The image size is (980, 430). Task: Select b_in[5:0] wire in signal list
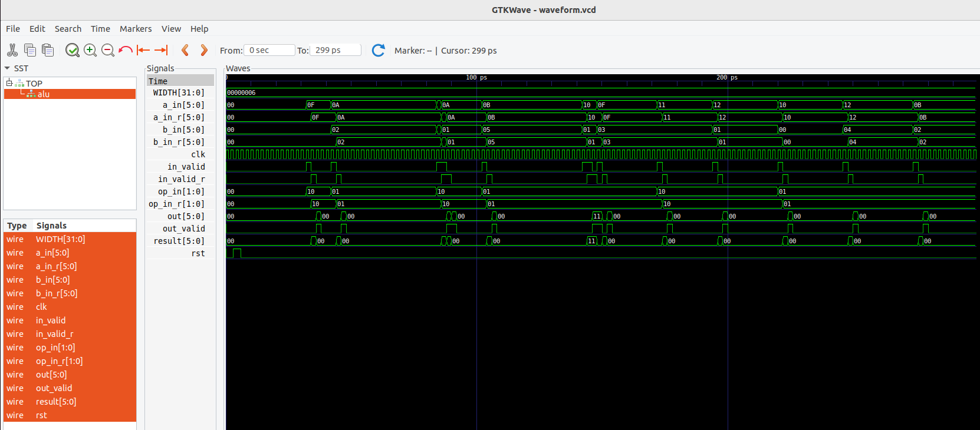[70, 280]
